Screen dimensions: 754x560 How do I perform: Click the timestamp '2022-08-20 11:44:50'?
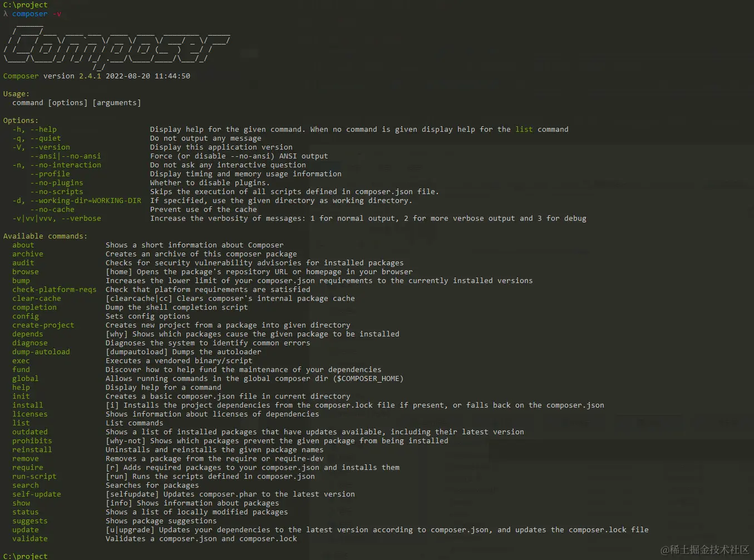[148, 76]
